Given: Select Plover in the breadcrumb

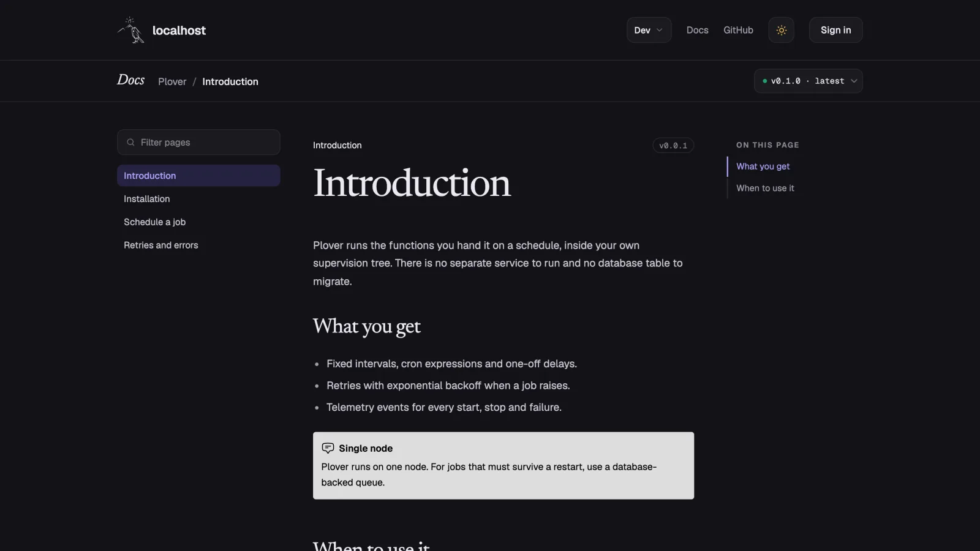Looking at the screenshot, I should pos(172,81).
